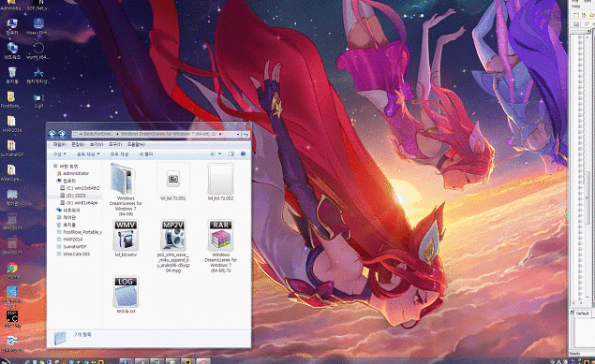
Task: Open the Windows Start button
Action: click(x=5, y=361)
